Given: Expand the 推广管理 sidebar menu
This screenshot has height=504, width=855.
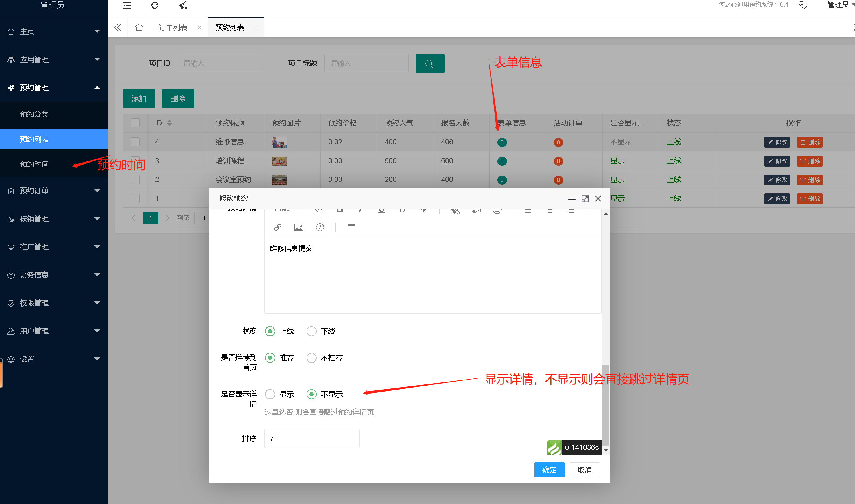Looking at the screenshot, I should coord(54,247).
